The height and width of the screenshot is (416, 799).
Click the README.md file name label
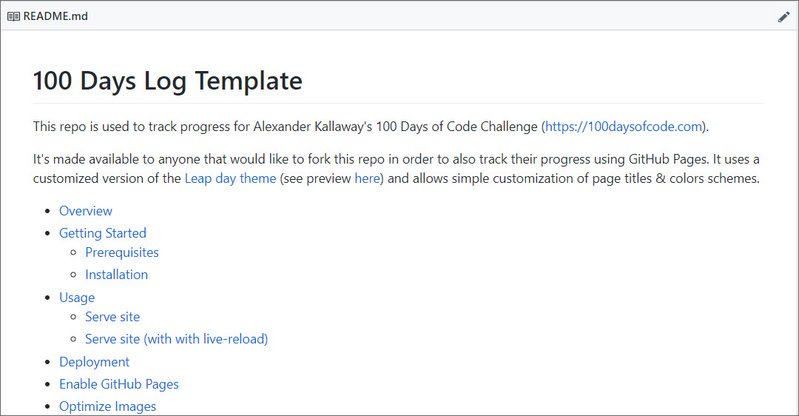pos(56,16)
